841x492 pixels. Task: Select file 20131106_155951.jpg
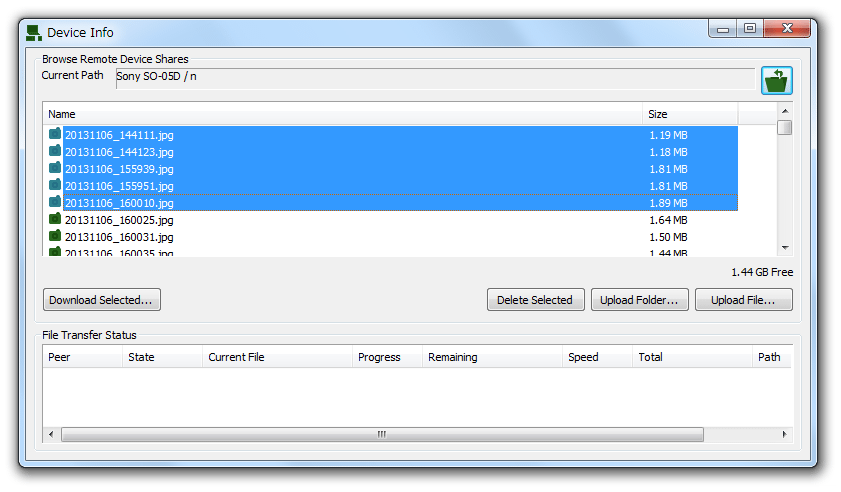tap(119, 186)
